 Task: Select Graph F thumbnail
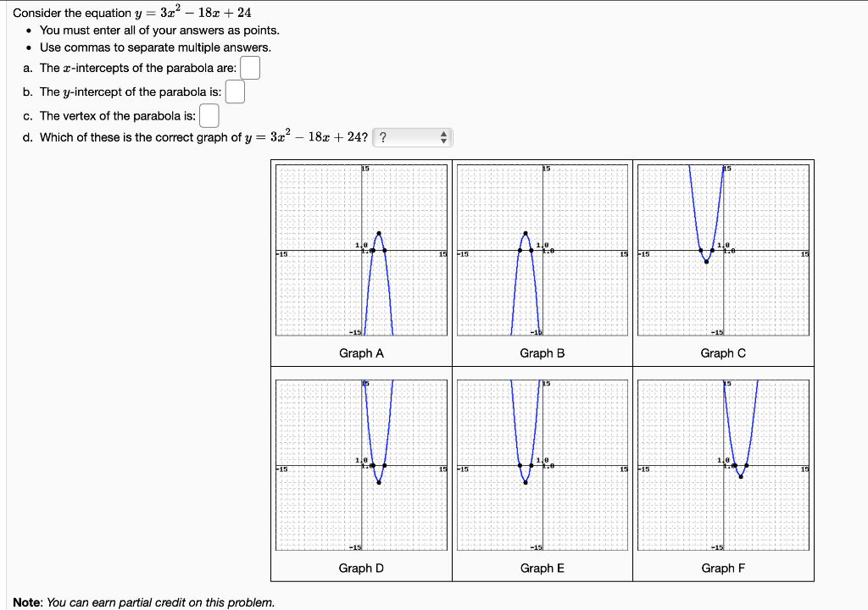[x=723, y=466]
